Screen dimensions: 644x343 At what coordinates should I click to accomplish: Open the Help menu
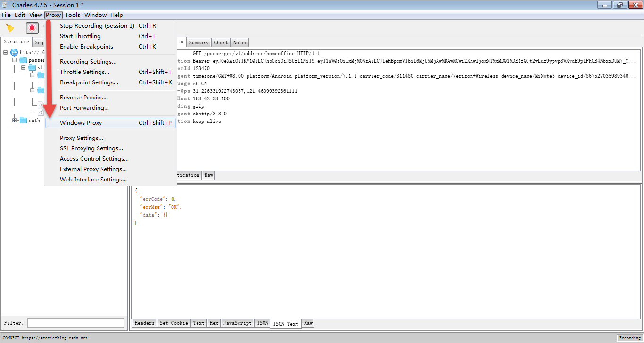click(x=116, y=15)
